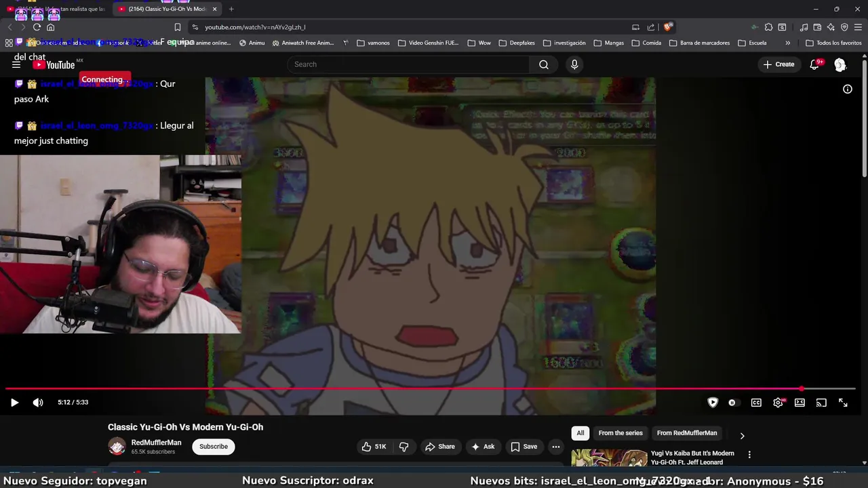Open the account avatar menu

coord(840,64)
